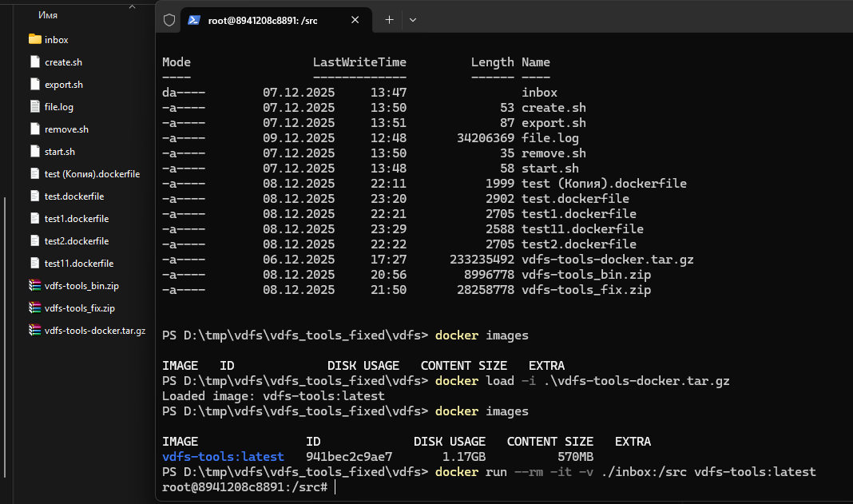Viewport: 853px width, 504px height.
Task: Select create.sh name in file list
Action: 64,62
